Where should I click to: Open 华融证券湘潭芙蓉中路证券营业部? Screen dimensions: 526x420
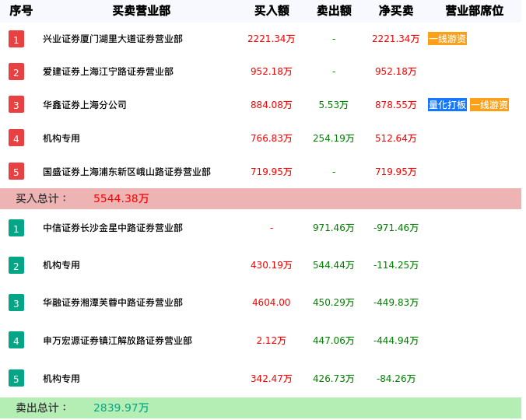(113, 303)
